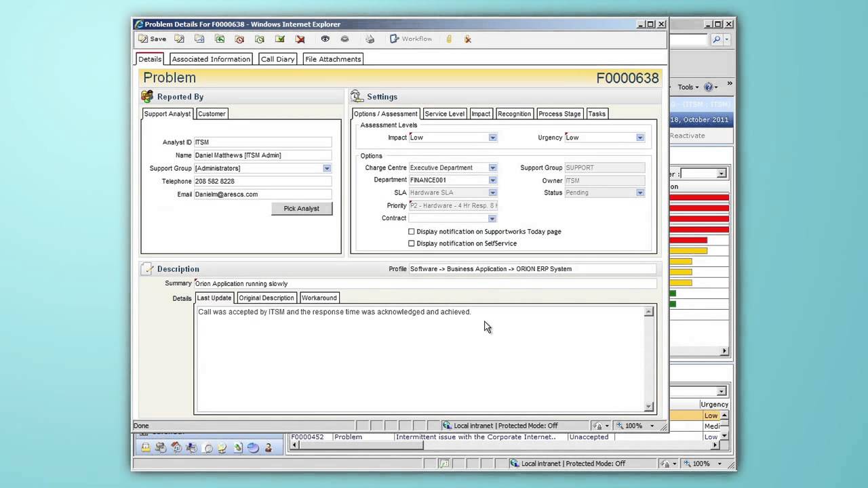Open the Call Diary tab
868x488 pixels.
coord(278,59)
